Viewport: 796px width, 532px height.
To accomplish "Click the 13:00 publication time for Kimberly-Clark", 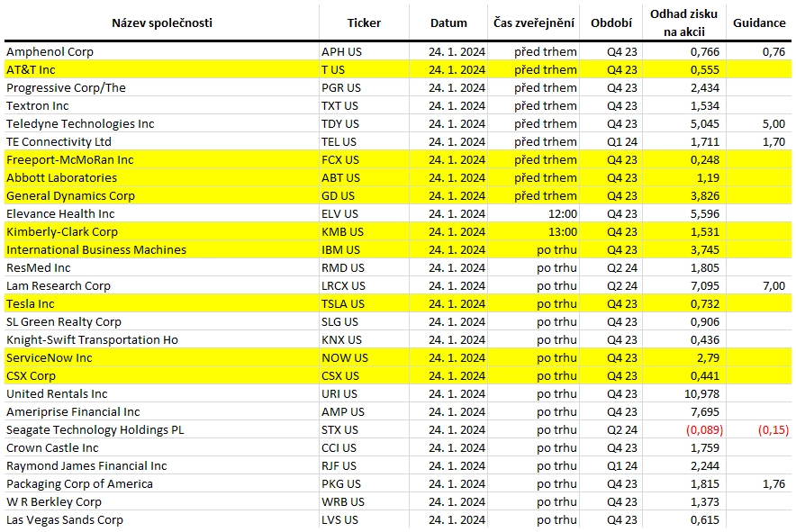I will [563, 232].
